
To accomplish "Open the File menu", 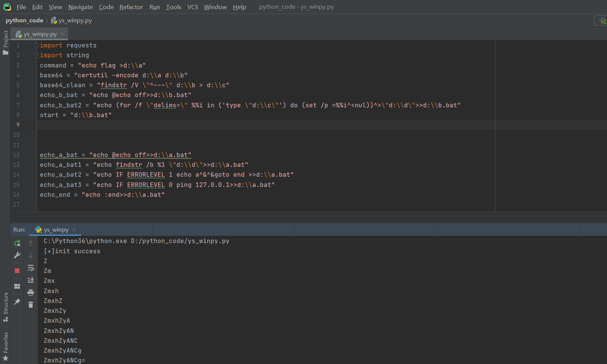I will [21, 7].
